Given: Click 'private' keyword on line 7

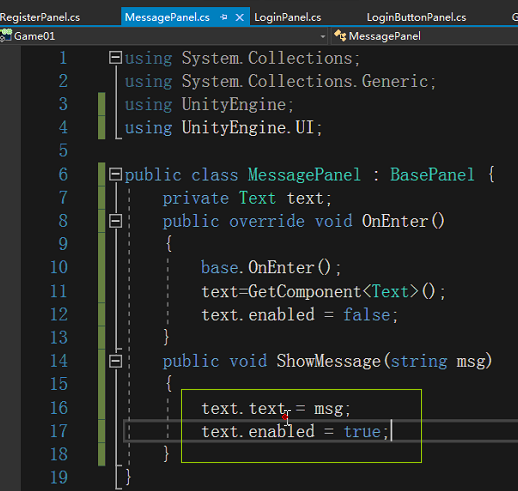Looking at the screenshot, I should pyautogui.click(x=195, y=199).
